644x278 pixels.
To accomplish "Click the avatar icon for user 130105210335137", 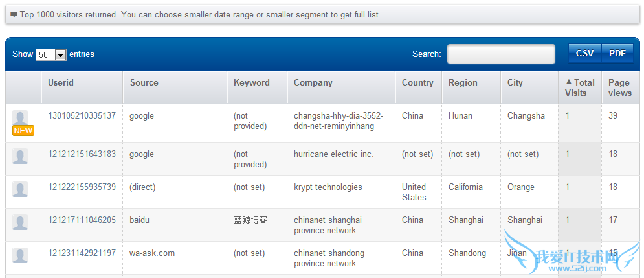I will point(21,118).
